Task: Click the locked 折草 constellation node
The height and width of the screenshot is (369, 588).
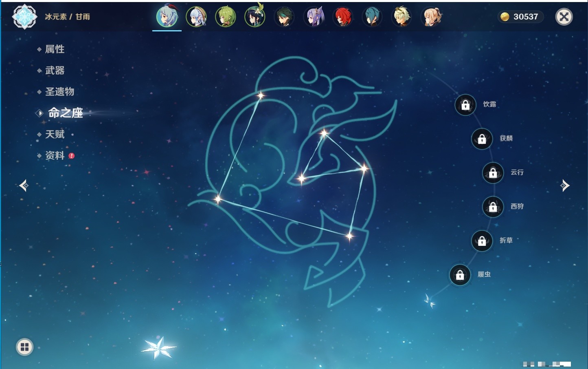Action: [x=482, y=241]
